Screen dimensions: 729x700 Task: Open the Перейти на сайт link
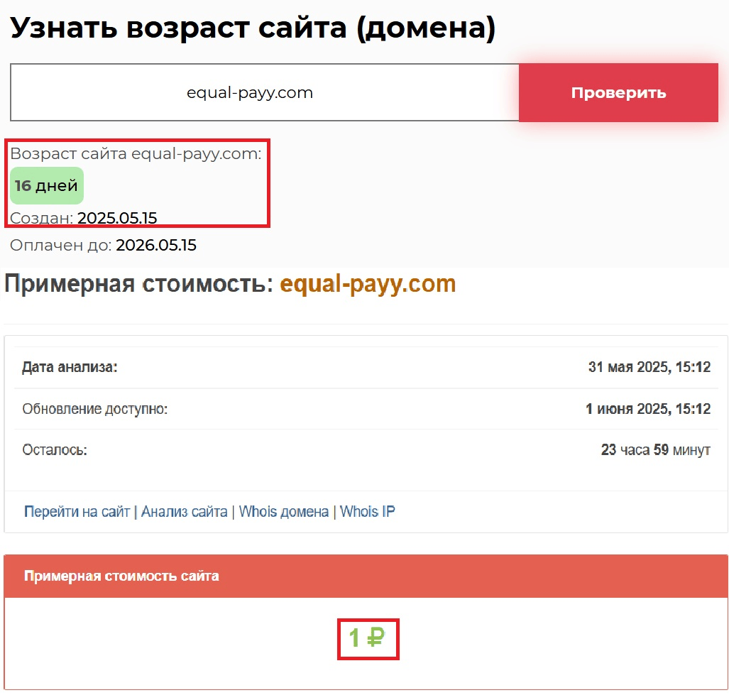(x=77, y=512)
